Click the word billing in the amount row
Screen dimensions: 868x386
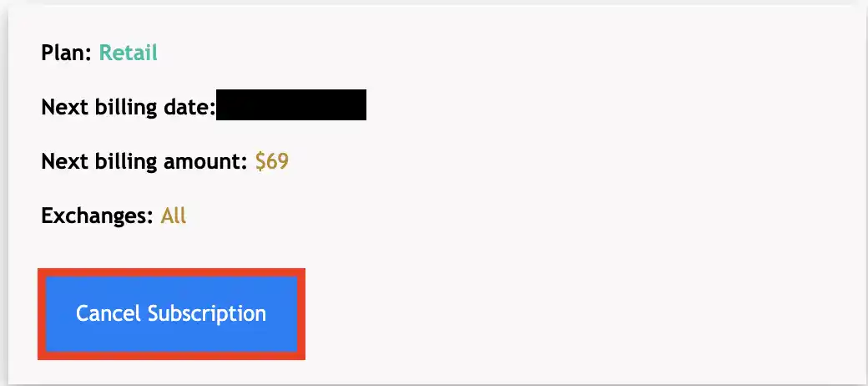pyautogui.click(x=124, y=161)
